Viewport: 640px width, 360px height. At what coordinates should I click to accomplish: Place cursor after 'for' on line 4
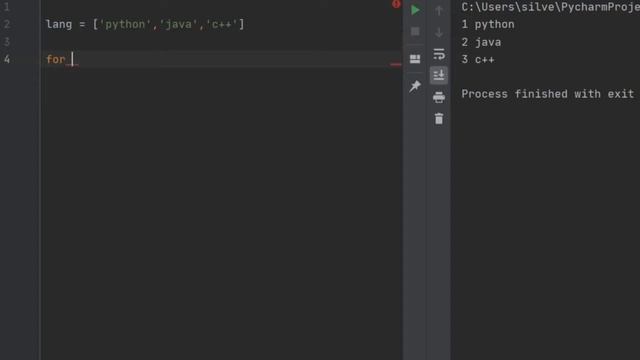[x=73, y=59]
